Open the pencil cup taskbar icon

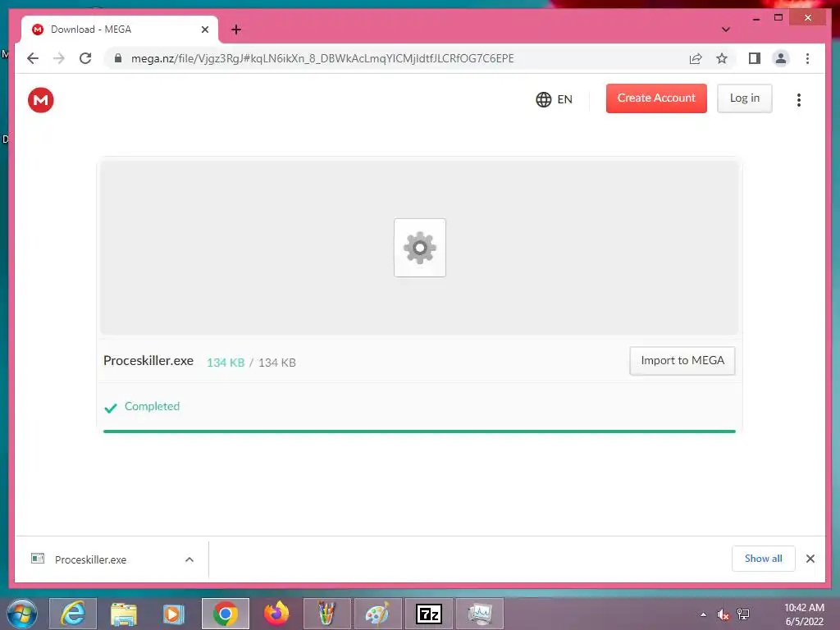pyautogui.click(x=326, y=614)
